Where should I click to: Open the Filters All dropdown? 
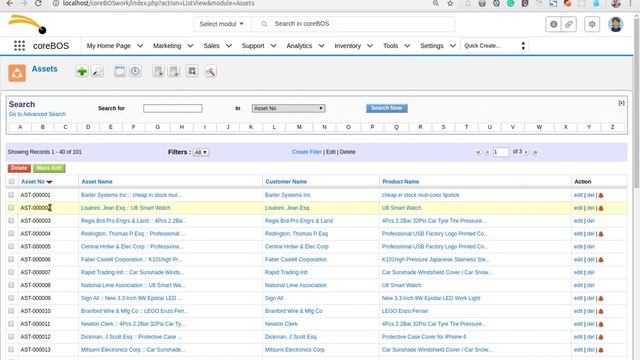(200, 152)
